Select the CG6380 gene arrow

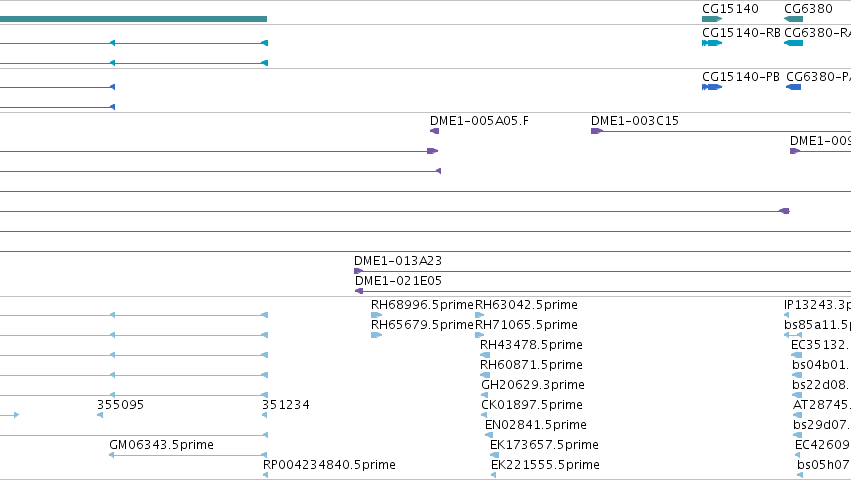coord(793,19)
